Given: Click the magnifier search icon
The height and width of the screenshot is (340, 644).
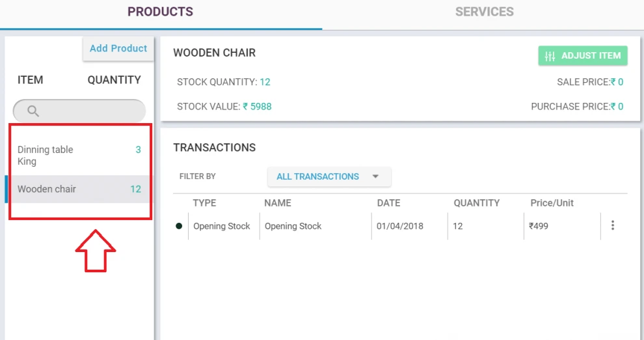Looking at the screenshot, I should coord(33,111).
